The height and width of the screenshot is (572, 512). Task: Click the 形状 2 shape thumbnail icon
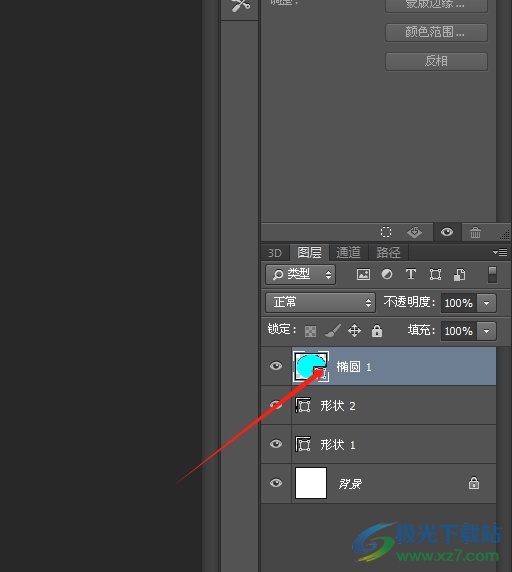303,405
